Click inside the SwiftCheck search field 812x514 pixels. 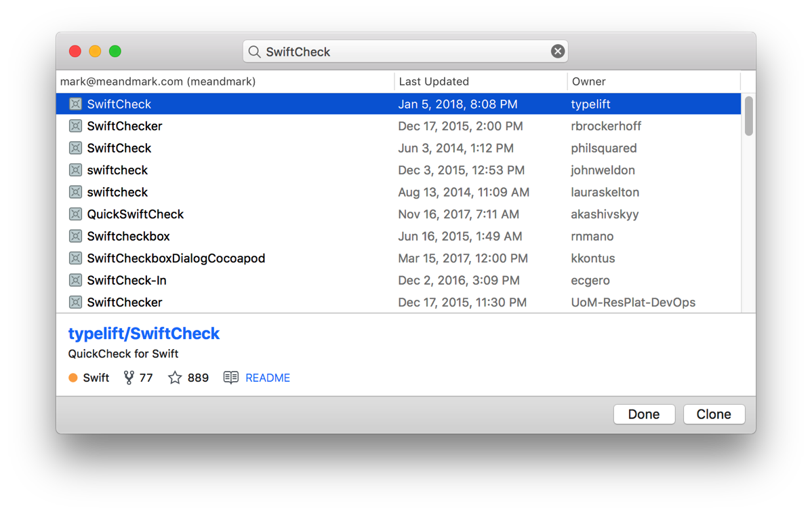point(407,51)
